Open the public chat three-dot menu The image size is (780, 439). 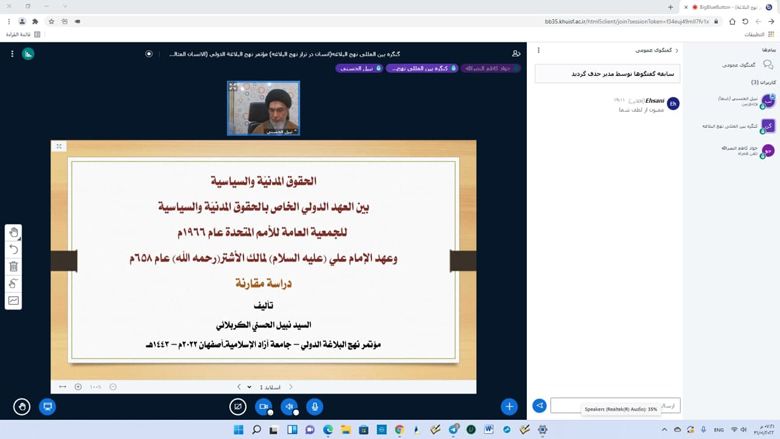pyautogui.click(x=539, y=50)
